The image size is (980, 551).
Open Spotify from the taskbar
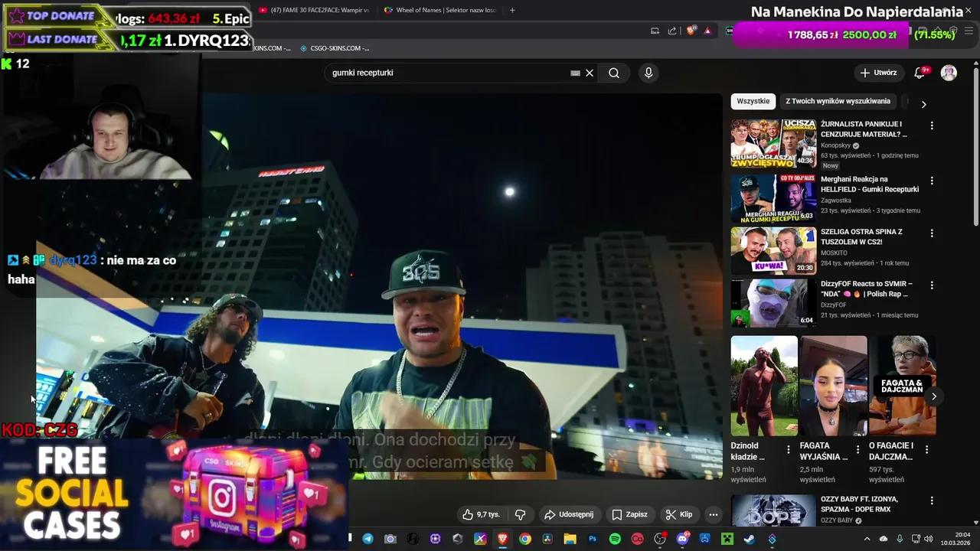point(615,539)
